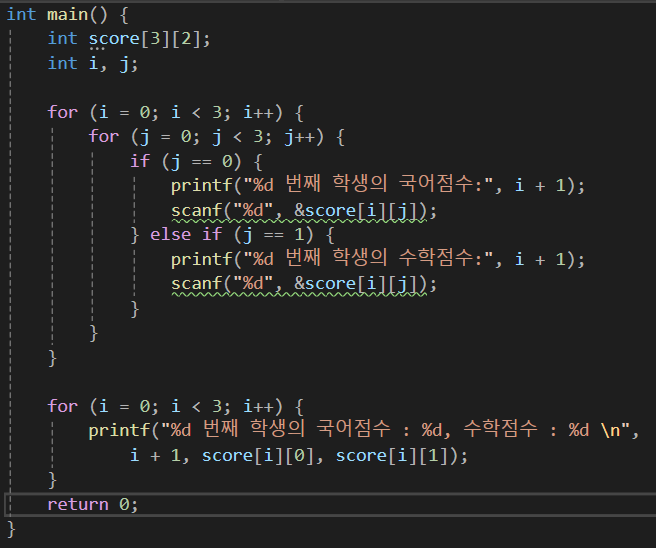
Task: Click the 'main' function name
Action: click(67, 15)
